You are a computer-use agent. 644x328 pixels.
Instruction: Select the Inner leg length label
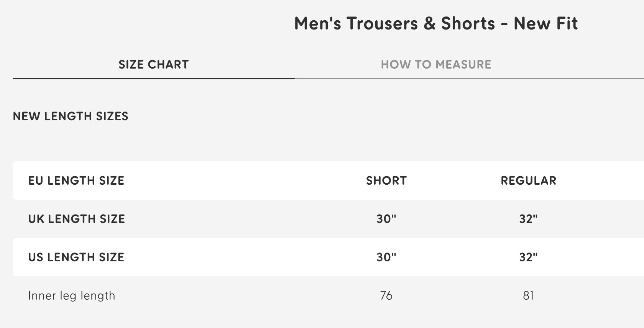72,295
